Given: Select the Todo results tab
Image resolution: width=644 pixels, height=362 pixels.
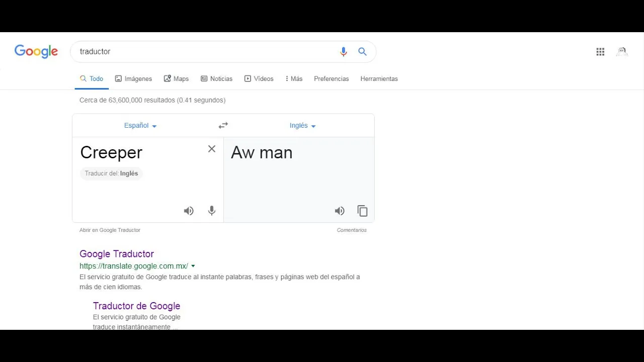Looking at the screenshot, I should click(x=92, y=78).
